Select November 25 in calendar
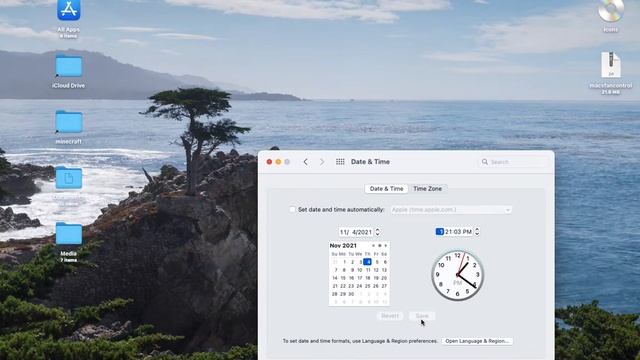The image size is (640, 360). pos(368,286)
